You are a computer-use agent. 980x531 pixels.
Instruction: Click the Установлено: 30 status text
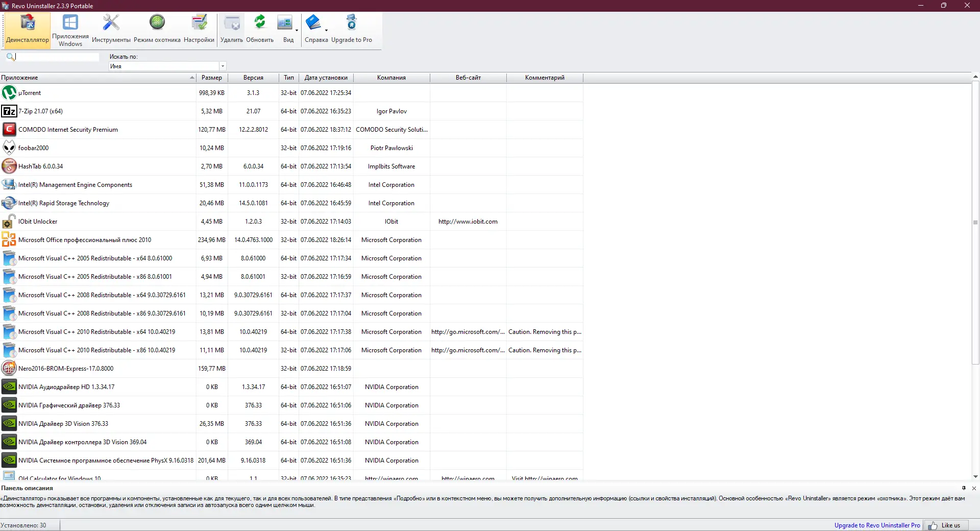(23, 525)
